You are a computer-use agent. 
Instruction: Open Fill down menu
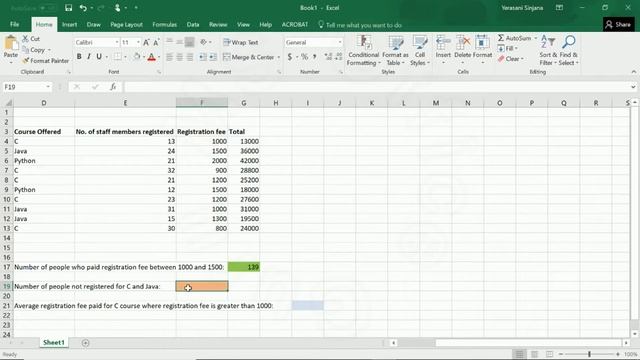tap(508, 49)
